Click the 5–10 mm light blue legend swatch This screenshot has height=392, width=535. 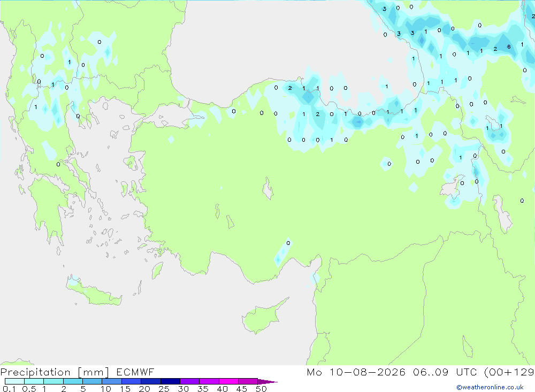pyautogui.click(x=93, y=381)
